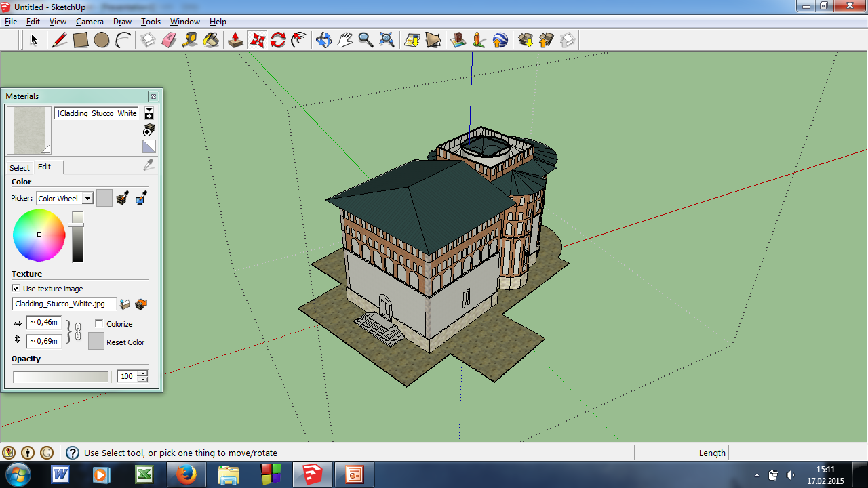The height and width of the screenshot is (488, 868).
Task: Click the Zoom Extents tool
Action: point(387,40)
